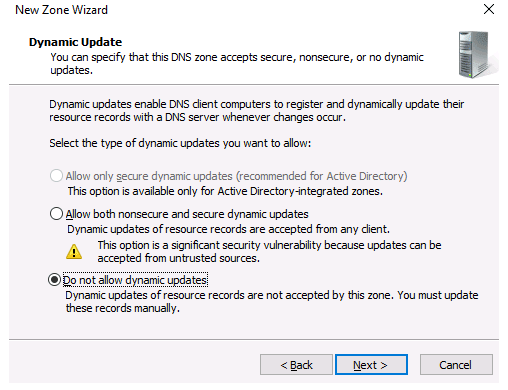Click the 'Active Directory-integrated zones' note text

tap(225, 191)
